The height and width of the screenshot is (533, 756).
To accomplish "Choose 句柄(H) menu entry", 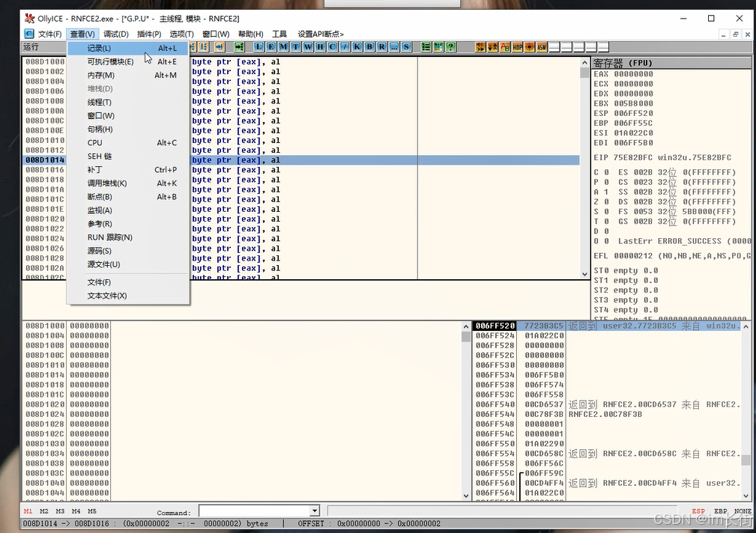I will click(128, 130).
